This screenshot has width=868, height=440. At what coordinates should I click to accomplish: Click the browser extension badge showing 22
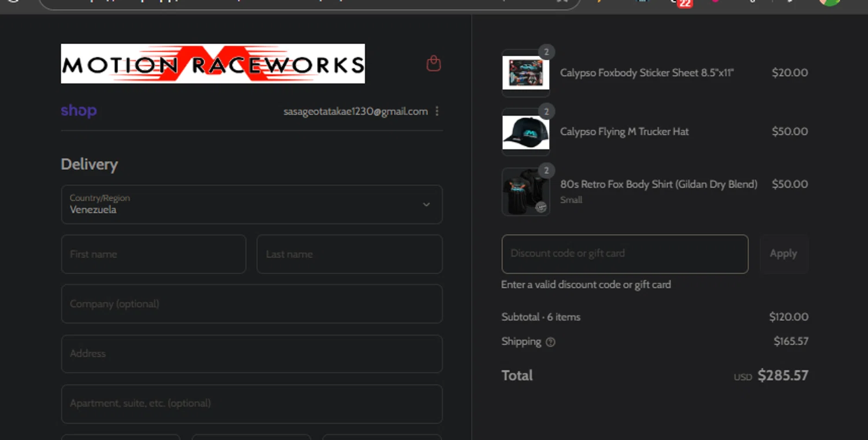click(685, 3)
